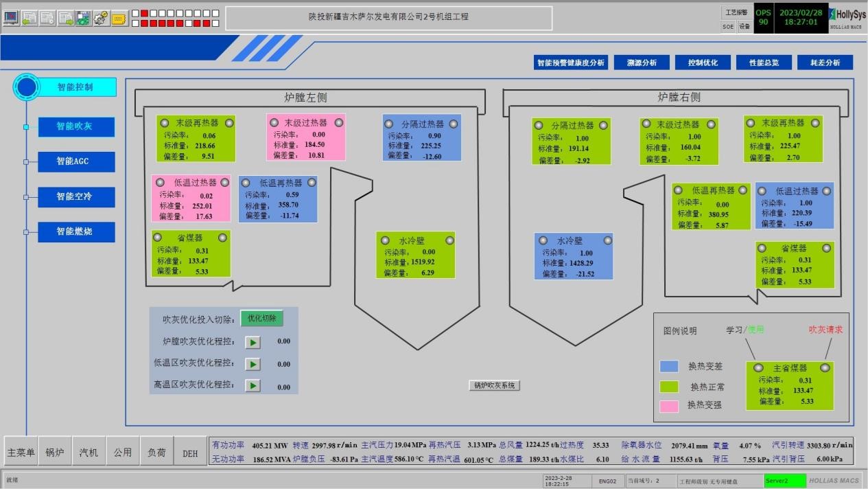Click the yellow note icon in toolbar
The image size is (868, 489).
[x=119, y=18]
